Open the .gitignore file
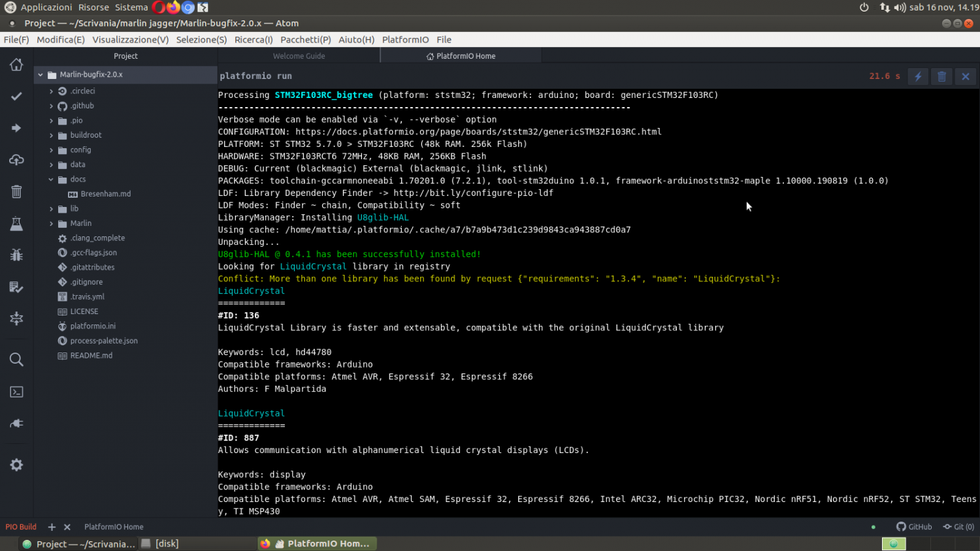Screen dimensions: 980x551 coord(87,282)
